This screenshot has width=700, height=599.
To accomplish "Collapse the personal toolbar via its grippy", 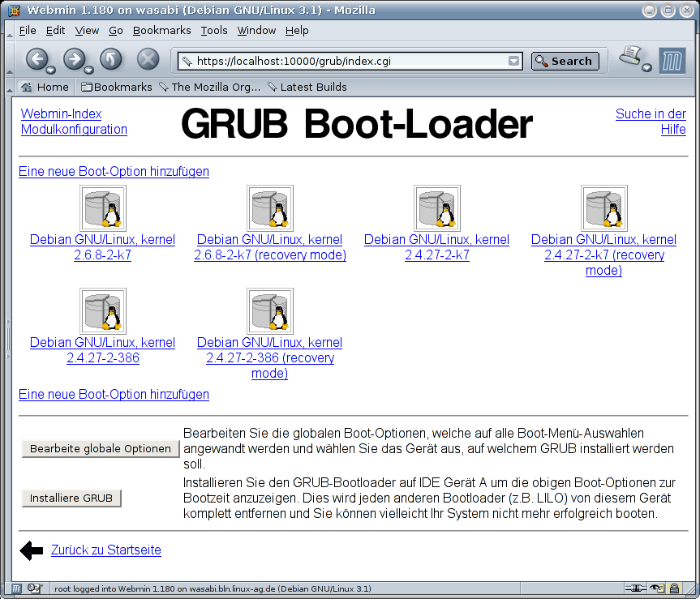I will coord(10,87).
